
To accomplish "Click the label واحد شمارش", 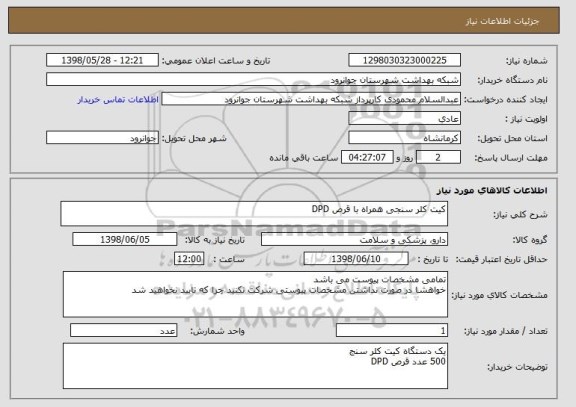I will 217,331.
